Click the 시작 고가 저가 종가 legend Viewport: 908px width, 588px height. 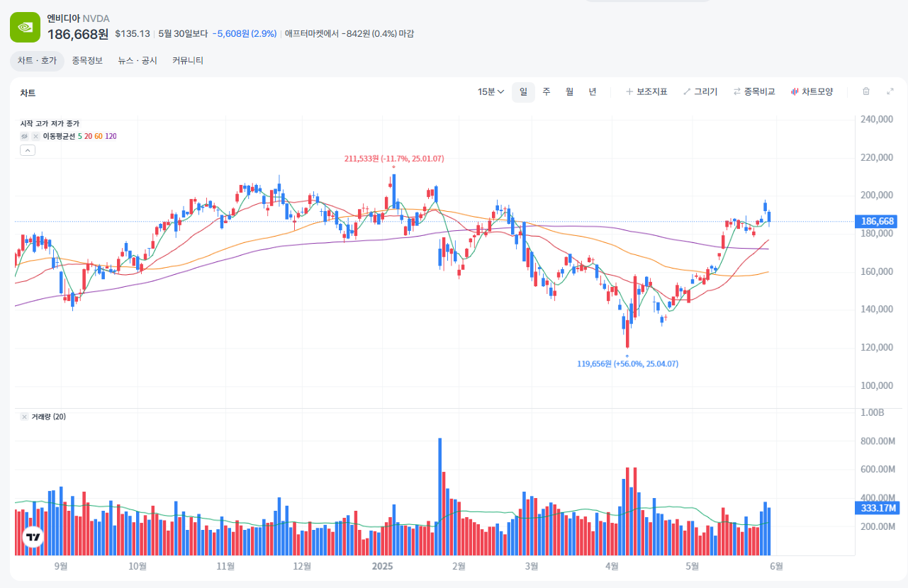[50, 123]
